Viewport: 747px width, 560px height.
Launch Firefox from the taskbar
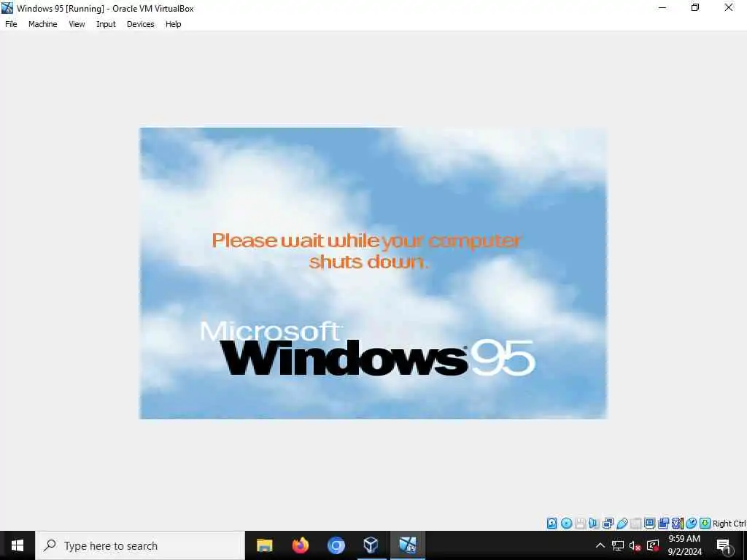(x=300, y=545)
